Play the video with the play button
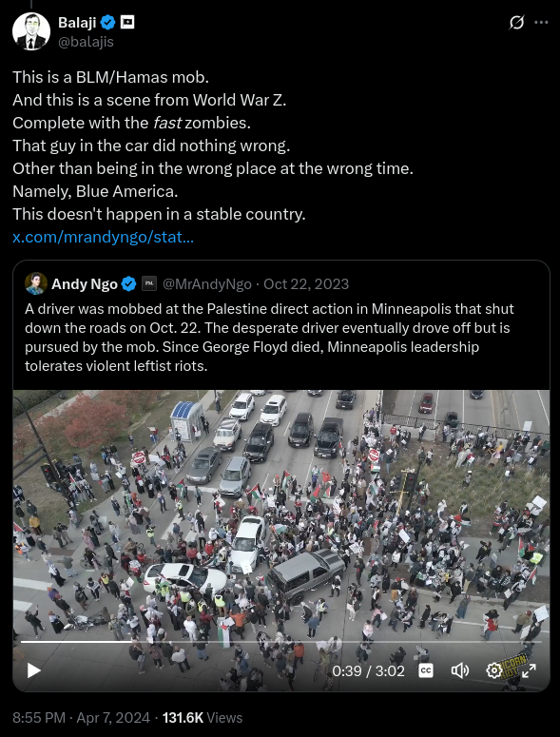560x737 pixels. [33, 670]
